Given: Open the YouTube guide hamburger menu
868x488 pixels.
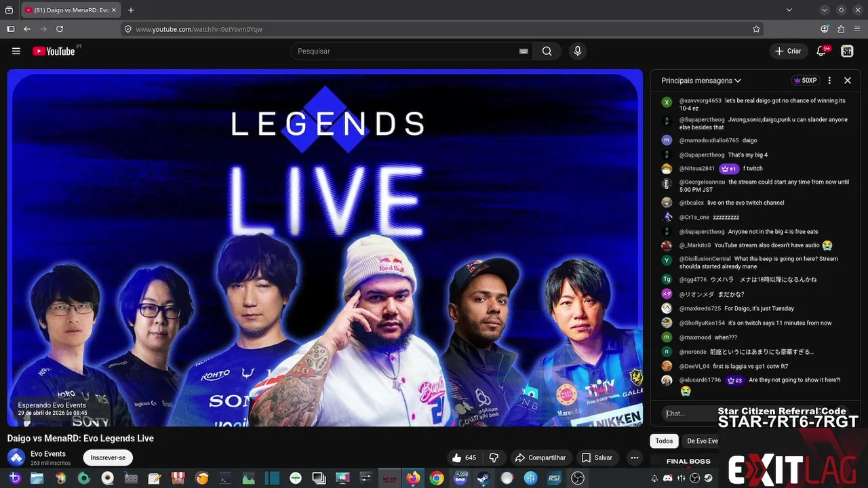Looking at the screenshot, I should coord(16,51).
